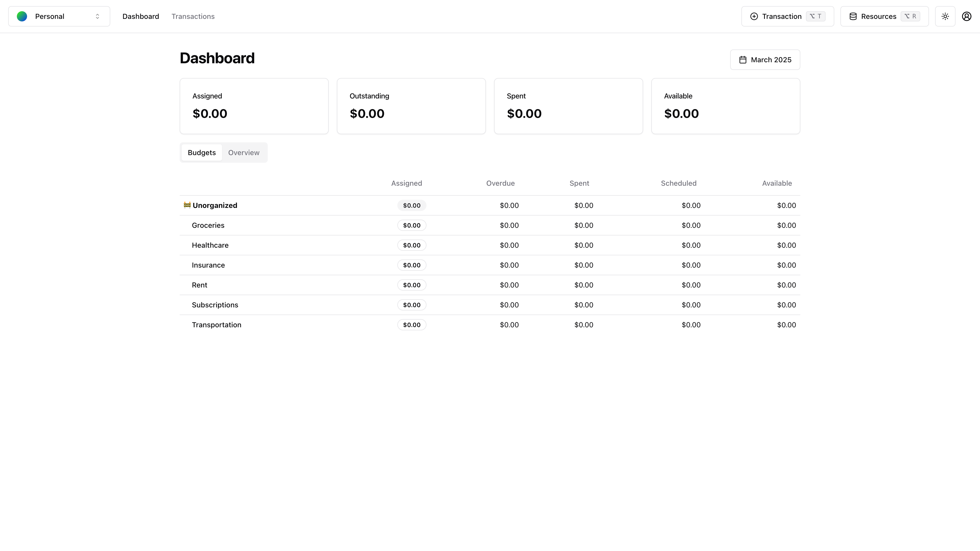Image resolution: width=980 pixels, height=551 pixels.
Task: Click the ⌥ T shortcut badge
Action: coord(815,16)
